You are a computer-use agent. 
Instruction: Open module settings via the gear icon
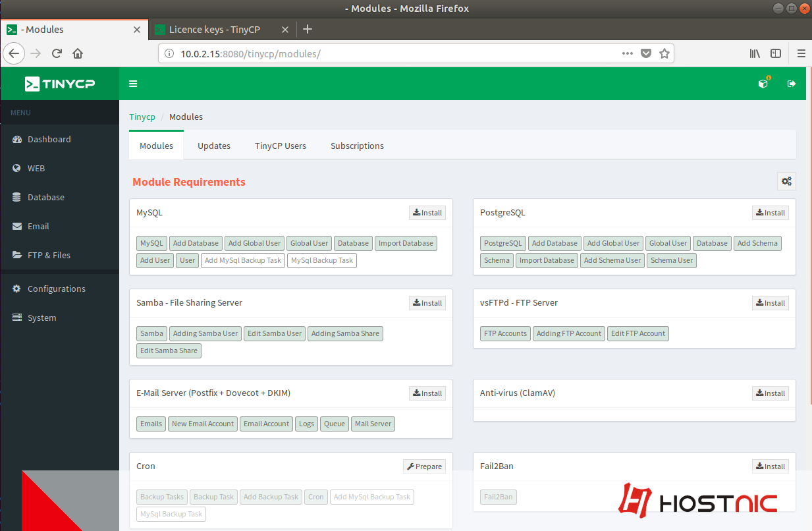coord(786,181)
